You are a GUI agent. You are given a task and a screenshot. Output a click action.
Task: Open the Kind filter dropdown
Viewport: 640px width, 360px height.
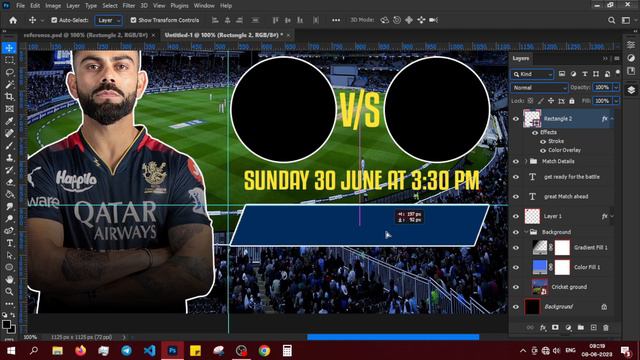pos(533,74)
